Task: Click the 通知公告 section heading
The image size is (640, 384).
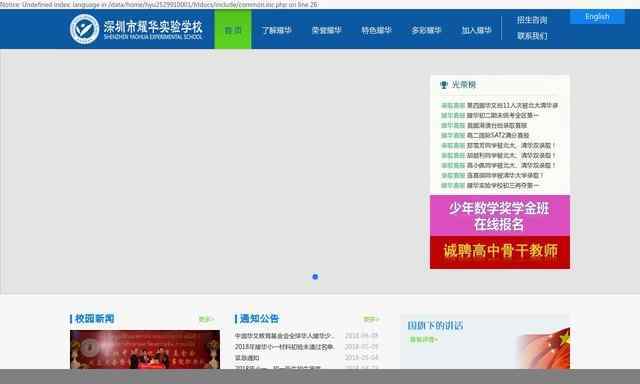Action: point(259,319)
